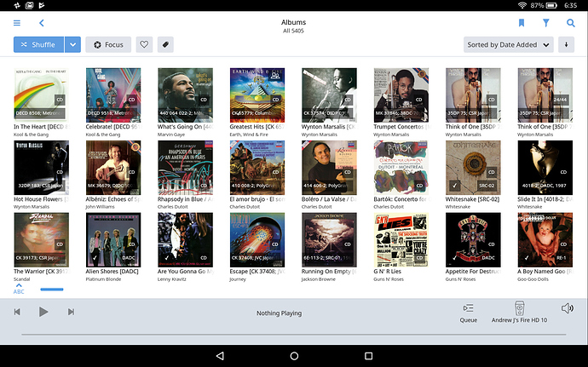The height and width of the screenshot is (367, 588).
Task: Tap the Android Back navigation button
Action: tap(220, 356)
